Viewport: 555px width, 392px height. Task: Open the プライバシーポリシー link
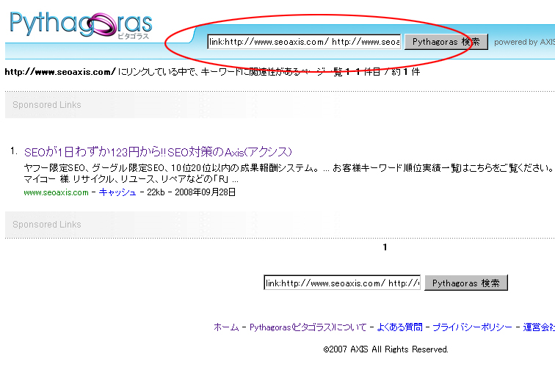tap(472, 327)
